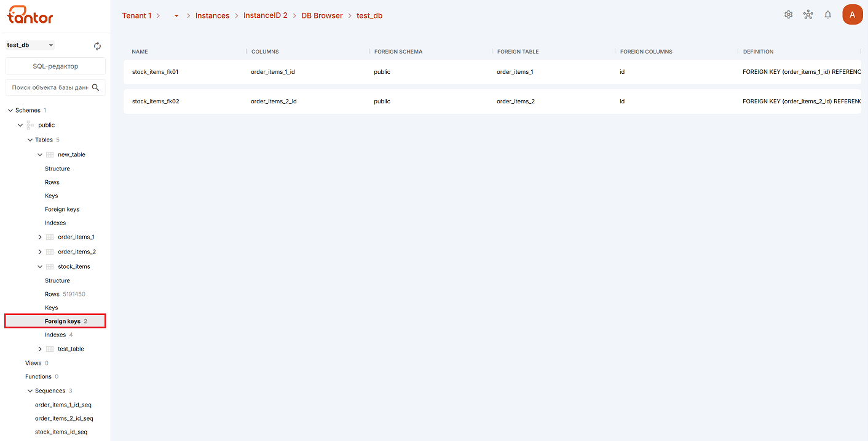This screenshot has height=441, width=868.
Task: Expand the order_items_2 chevron
Action: click(x=40, y=252)
